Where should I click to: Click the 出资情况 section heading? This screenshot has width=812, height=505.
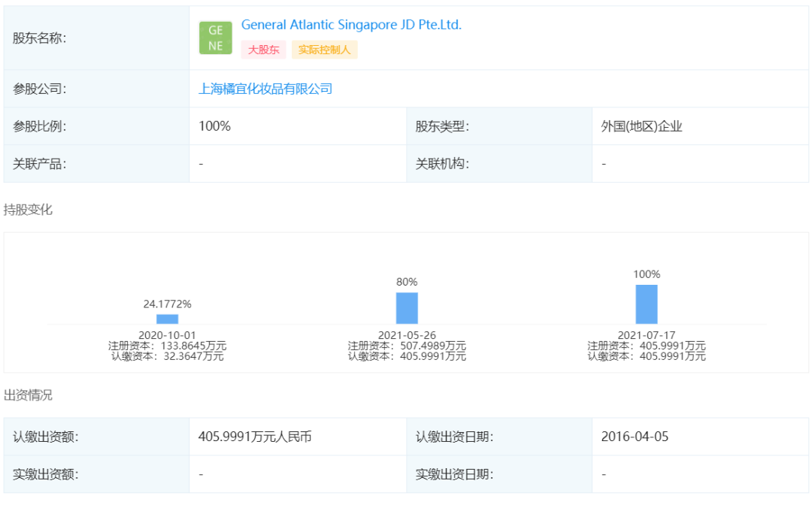[28, 395]
